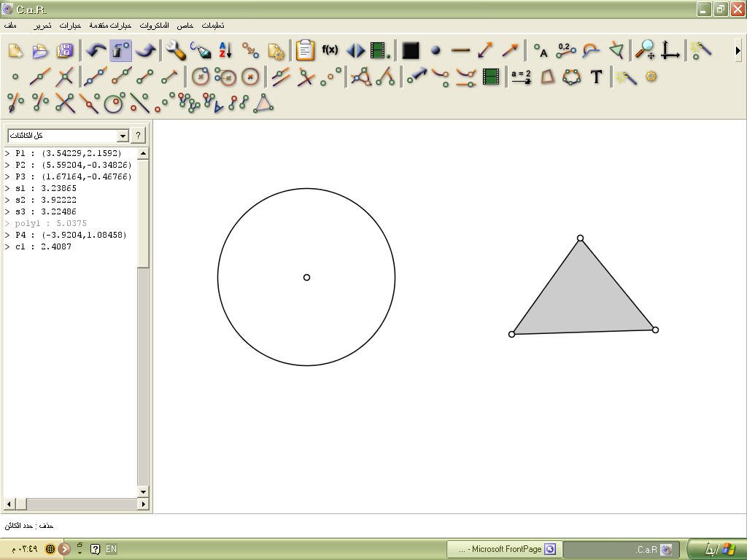Screen dimensions: 747x560
Task: Open the خيارات متقدمة (Advanced options) menu
Action: [110, 26]
